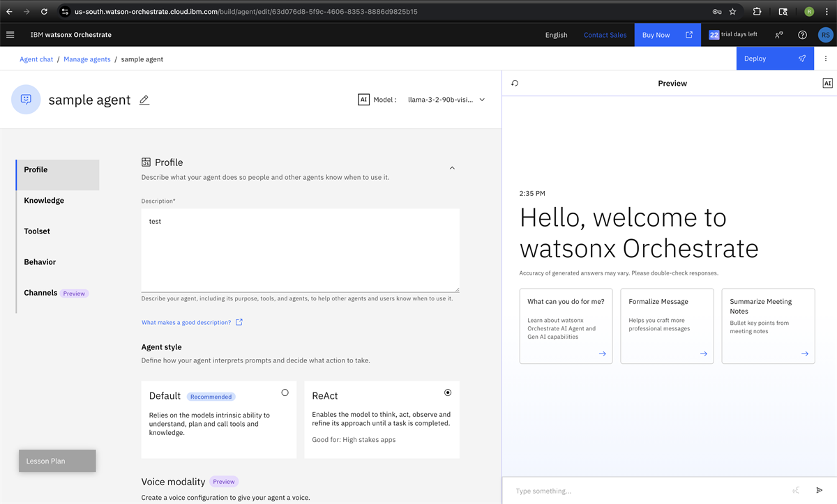Screen dimensions: 837x504
Task: Choose the Formalize Message starter card
Action: coord(667,326)
